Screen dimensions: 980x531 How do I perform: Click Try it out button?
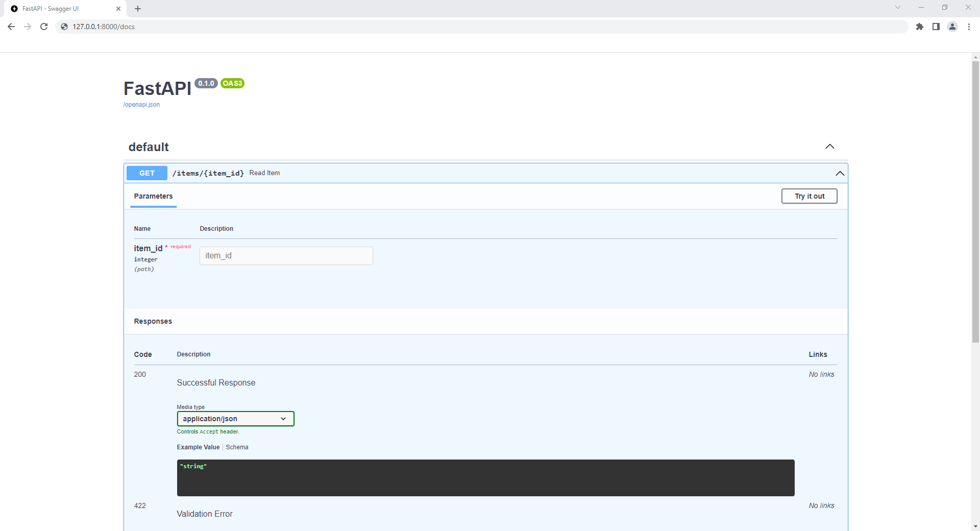tap(810, 196)
